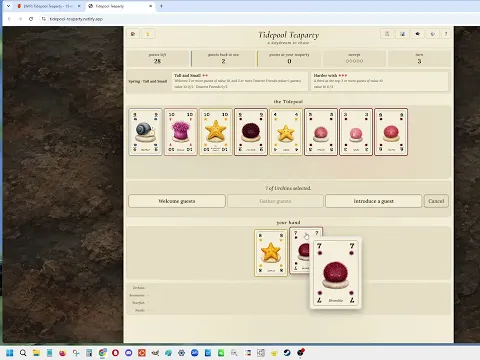Open Windows taskbar search
Viewport: 480px width, 360px height.
[x=23, y=353]
